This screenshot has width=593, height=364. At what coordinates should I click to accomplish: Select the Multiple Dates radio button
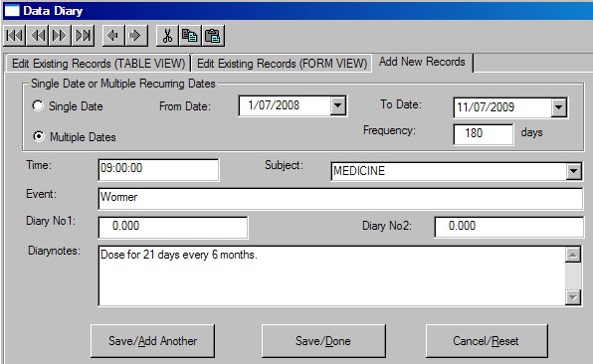pos(38,135)
